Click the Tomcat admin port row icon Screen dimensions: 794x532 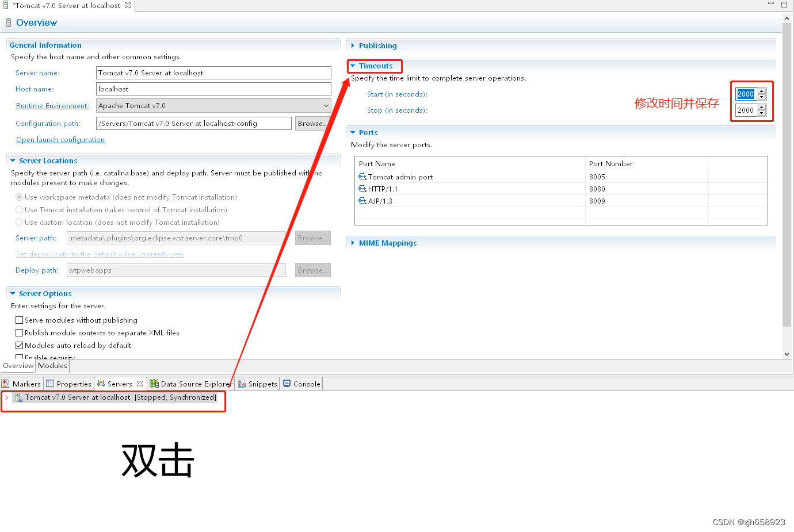362,177
